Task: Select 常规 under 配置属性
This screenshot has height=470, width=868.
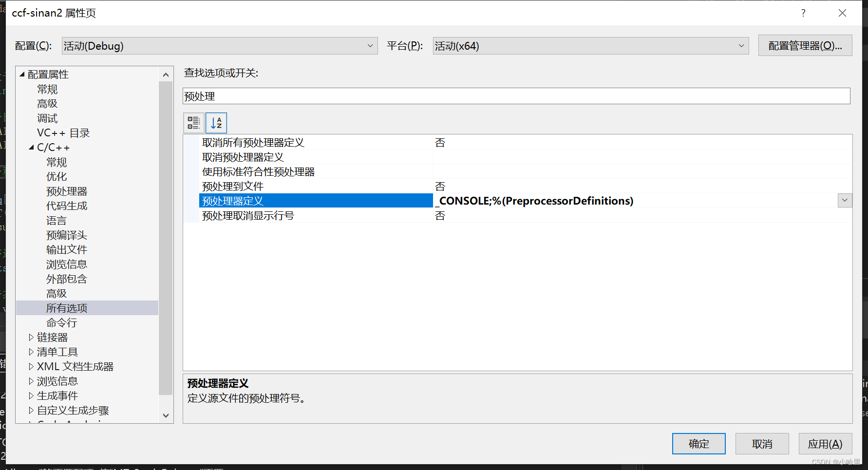Action: (x=47, y=89)
